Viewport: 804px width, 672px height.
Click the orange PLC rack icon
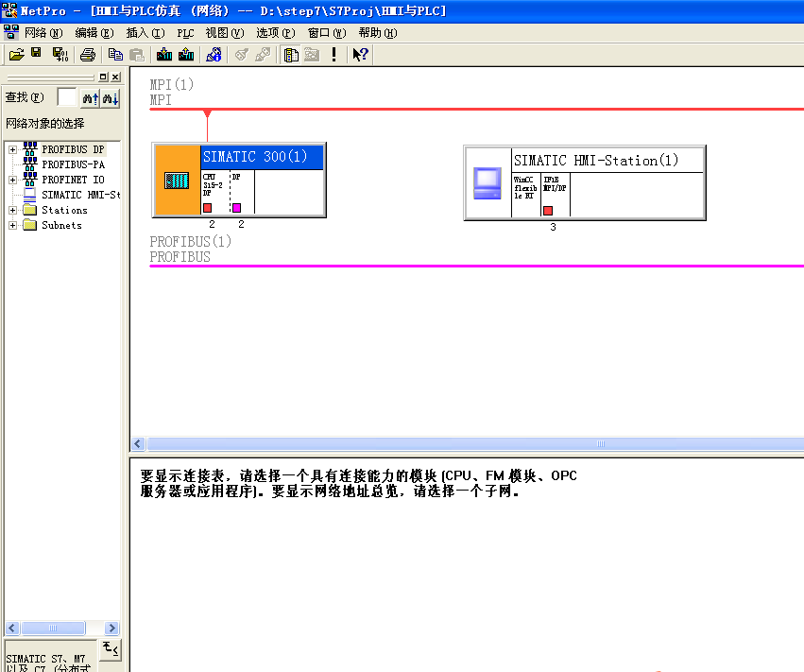(177, 181)
